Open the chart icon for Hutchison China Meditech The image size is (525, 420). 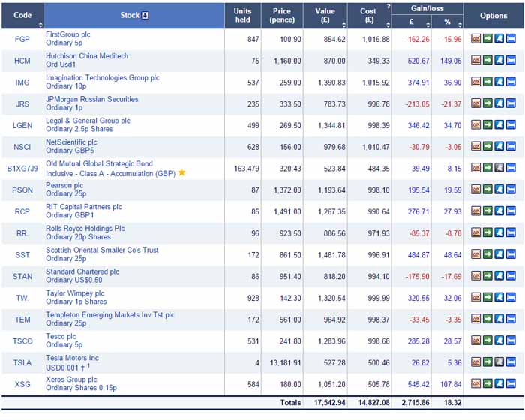(475, 60)
